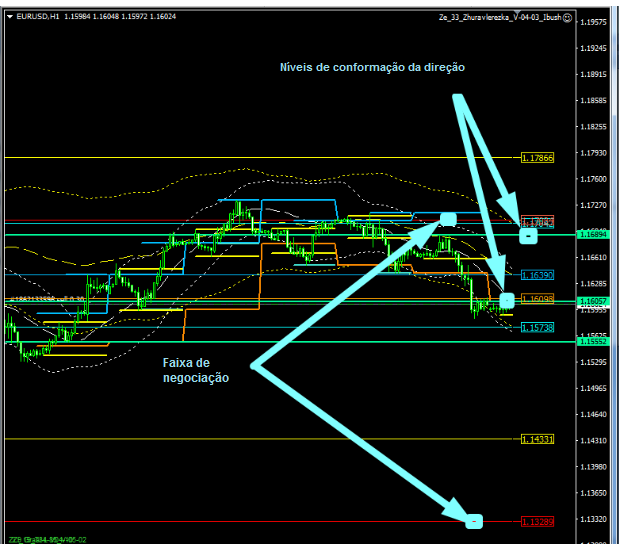Screen dimensions: 619x544
Task: Select the 1.16098 orange price level label
Action: [537, 298]
